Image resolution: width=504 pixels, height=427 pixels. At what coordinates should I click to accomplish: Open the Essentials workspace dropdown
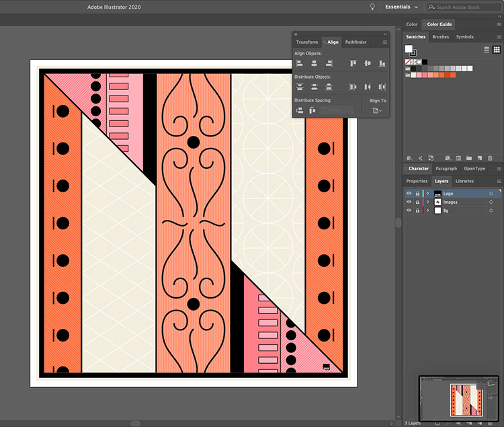click(x=401, y=7)
